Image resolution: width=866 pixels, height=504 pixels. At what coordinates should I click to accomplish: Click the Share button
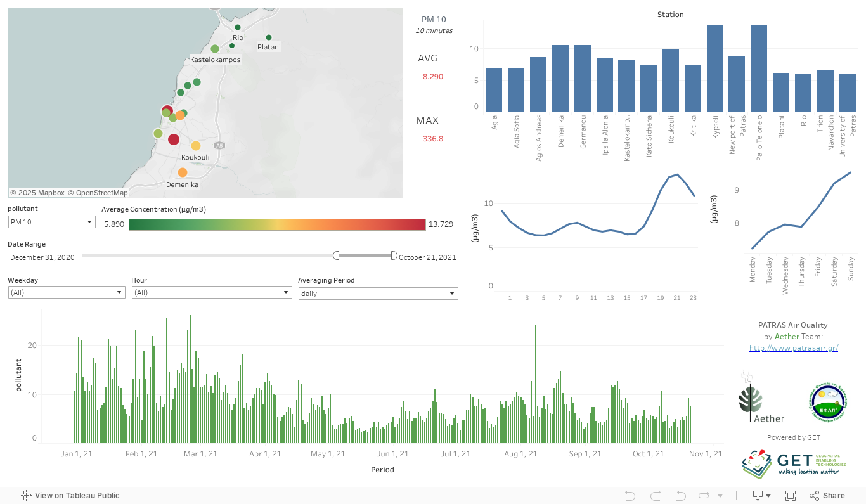pos(827,496)
